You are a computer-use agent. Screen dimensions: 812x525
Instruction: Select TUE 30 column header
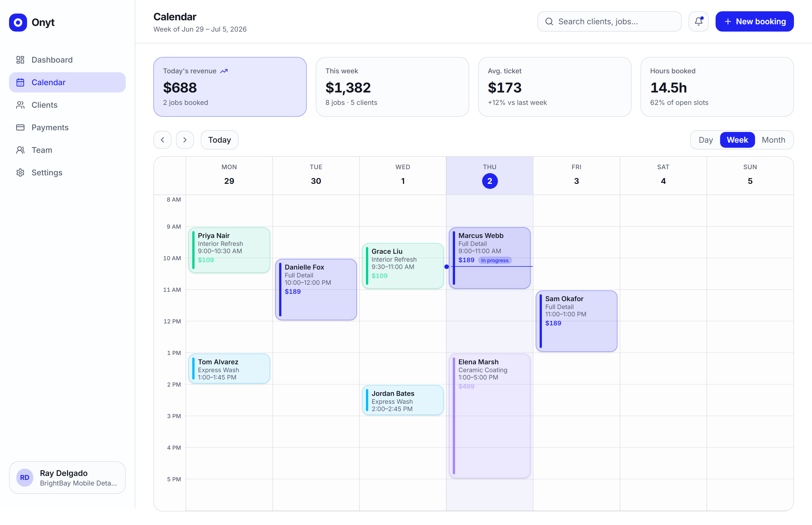pyautogui.click(x=316, y=176)
